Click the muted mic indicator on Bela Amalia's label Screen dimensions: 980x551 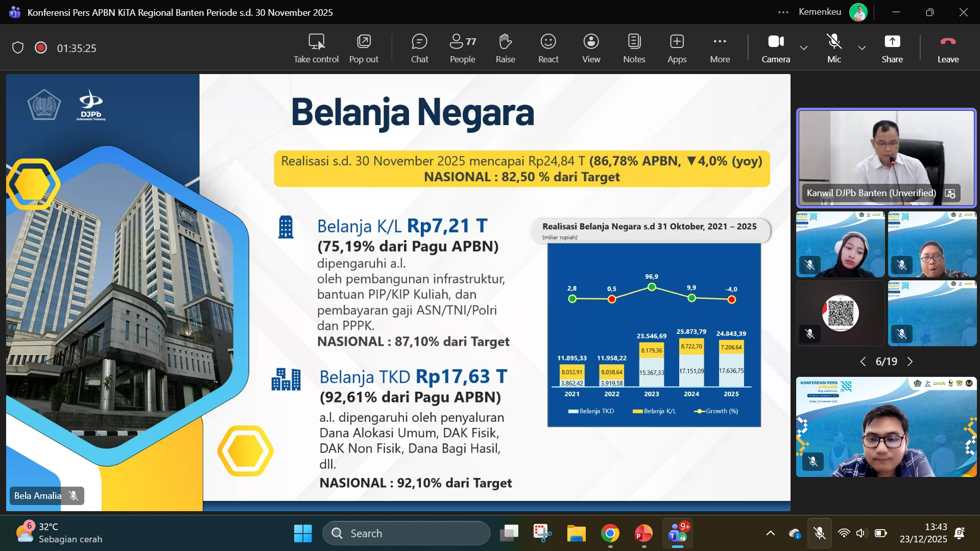(x=73, y=495)
